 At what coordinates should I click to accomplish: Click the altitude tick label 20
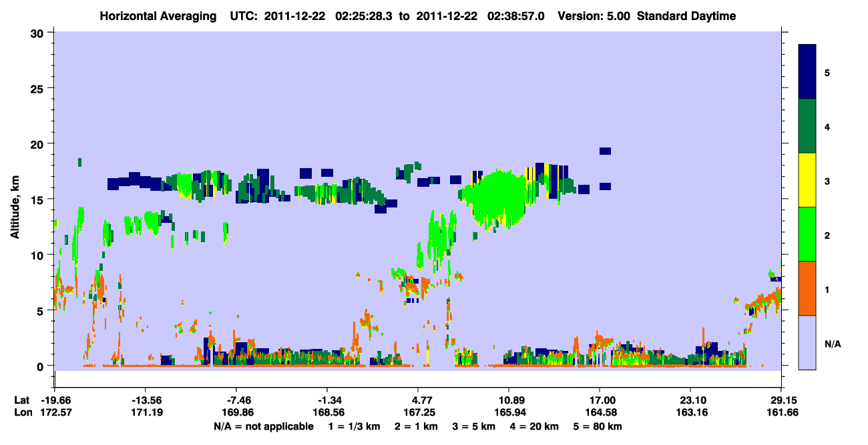tap(39, 143)
